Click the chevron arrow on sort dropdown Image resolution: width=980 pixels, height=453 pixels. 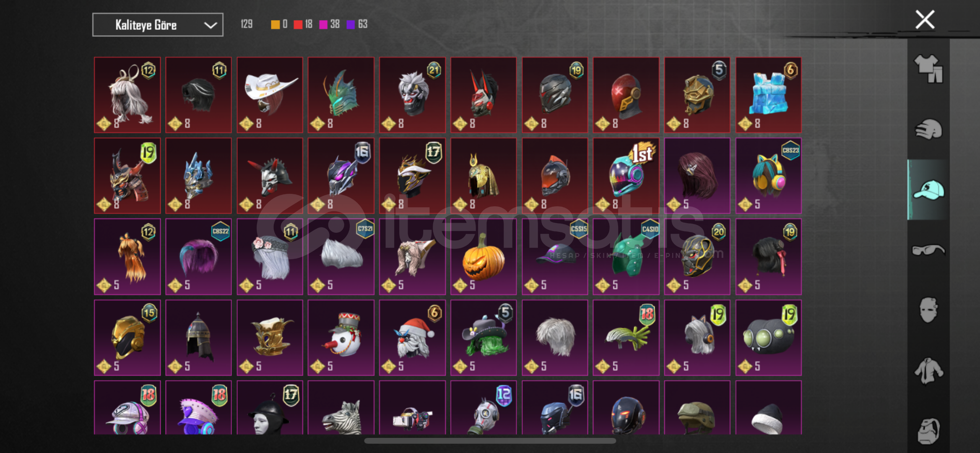(210, 25)
